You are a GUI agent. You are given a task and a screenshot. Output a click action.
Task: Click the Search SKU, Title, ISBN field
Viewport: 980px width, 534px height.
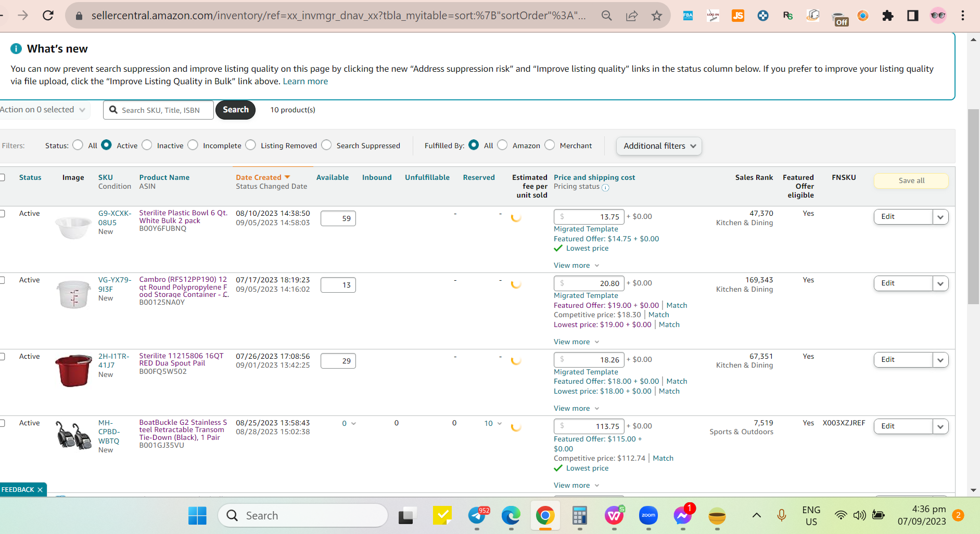(x=159, y=110)
